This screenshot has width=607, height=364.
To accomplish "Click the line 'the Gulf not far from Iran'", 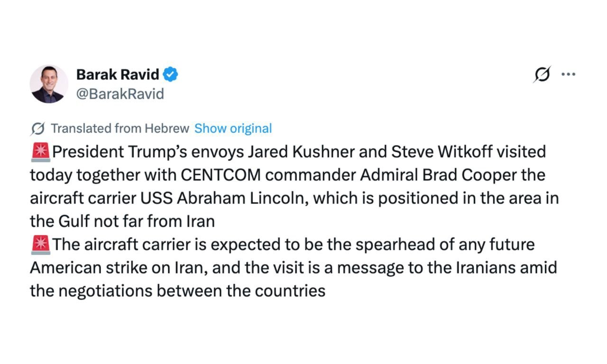I will coord(122,221).
